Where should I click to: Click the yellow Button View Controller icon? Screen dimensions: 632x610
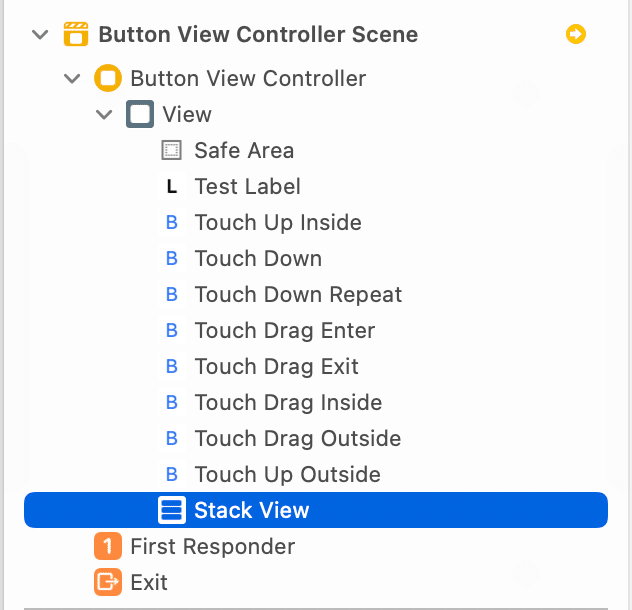[107, 78]
